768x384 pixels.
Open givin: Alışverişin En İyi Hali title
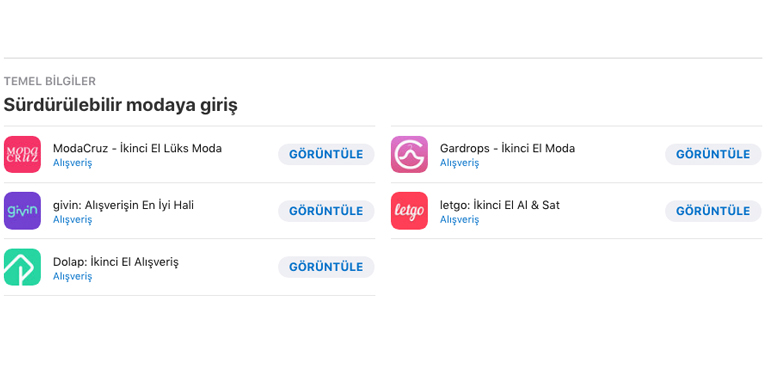[123, 205]
